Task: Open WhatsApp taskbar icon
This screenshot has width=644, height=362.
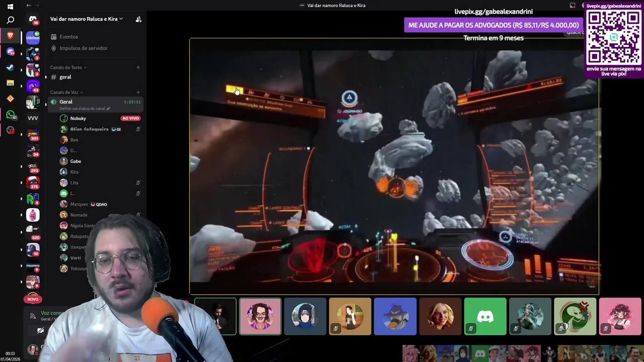Action: [x=10, y=115]
